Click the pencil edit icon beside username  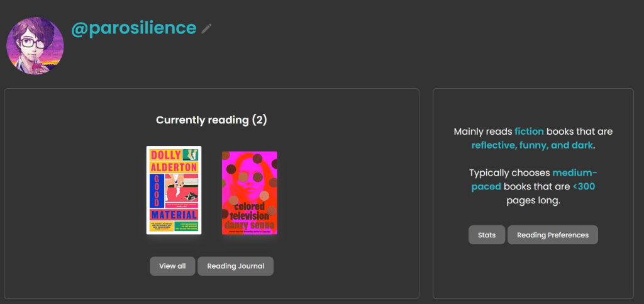click(x=207, y=28)
